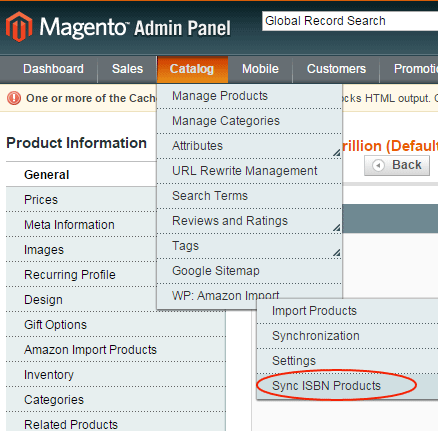438x431 pixels.
Task: Choose Manage Products from Catalog menu
Action: tap(249, 96)
